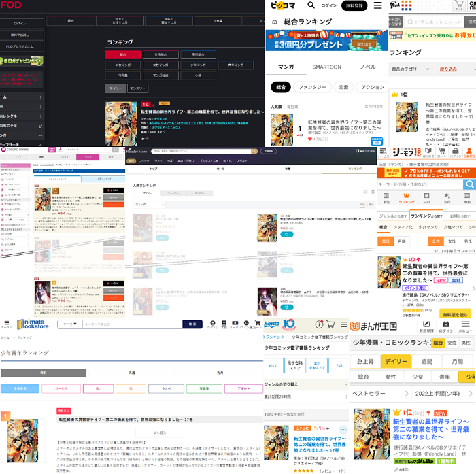Open the search icon in Piccoma header
Screen dimensions: 476x474
tap(311, 5)
